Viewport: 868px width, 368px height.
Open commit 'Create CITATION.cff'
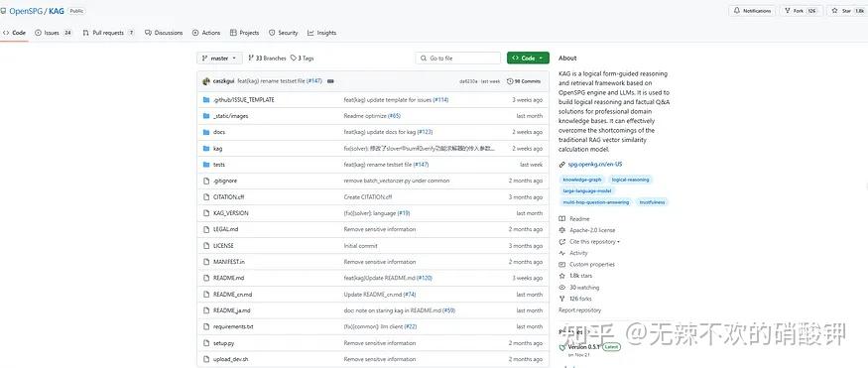pos(368,197)
